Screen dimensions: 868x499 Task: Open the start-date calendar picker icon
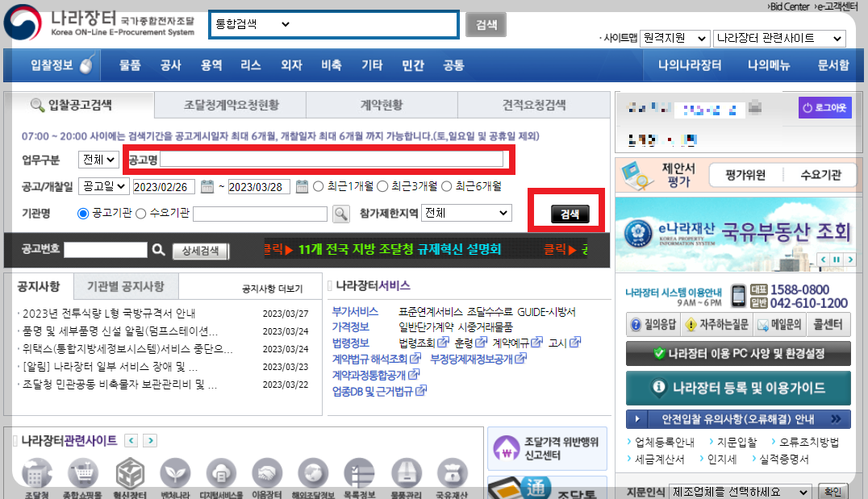click(207, 186)
